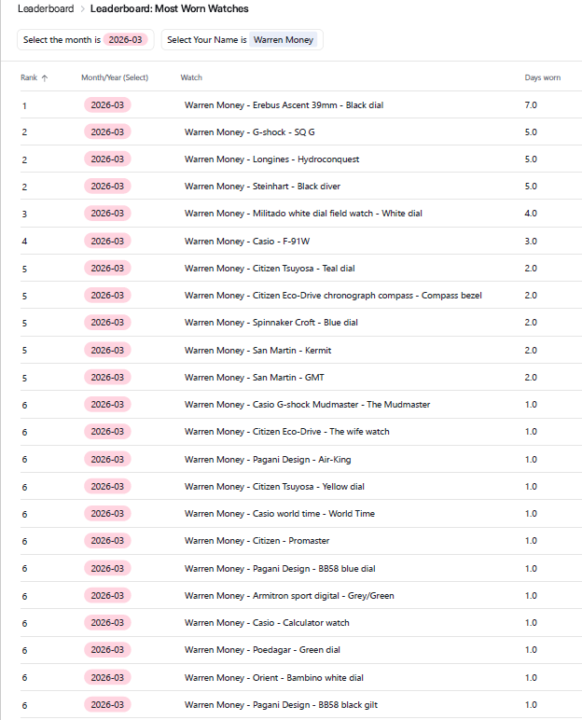Viewport: 582px width, 720px height.
Task: Open the Leaderboard breadcrumb link
Action: (46, 9)
